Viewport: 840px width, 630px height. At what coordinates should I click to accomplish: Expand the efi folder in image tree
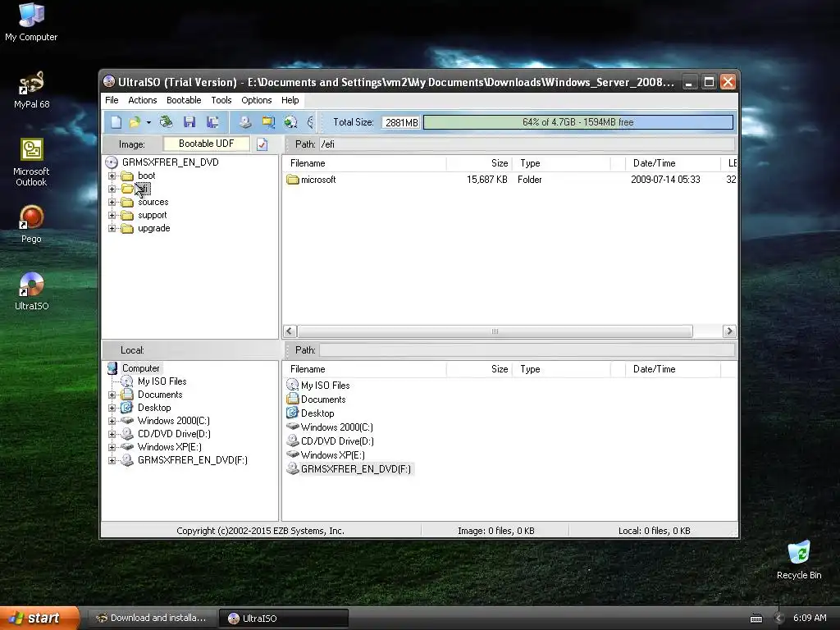click(112, 189)
